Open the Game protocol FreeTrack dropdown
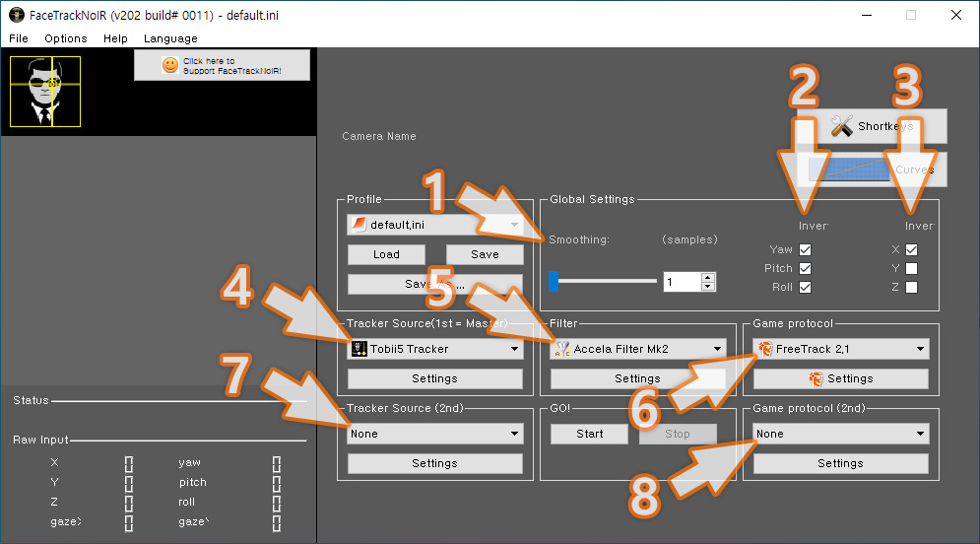The height and width of the screenshot is (544, 980). click(840, 349)
